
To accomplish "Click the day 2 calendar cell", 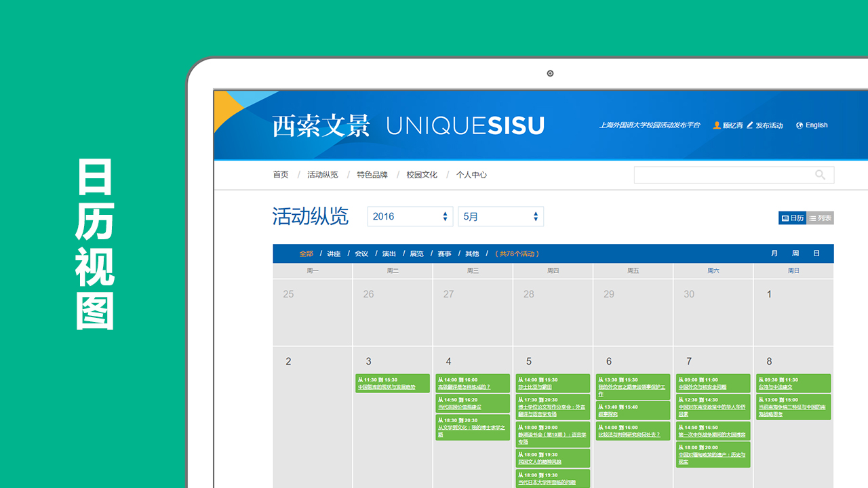I will pyautogui.click(x=313, y=418).
